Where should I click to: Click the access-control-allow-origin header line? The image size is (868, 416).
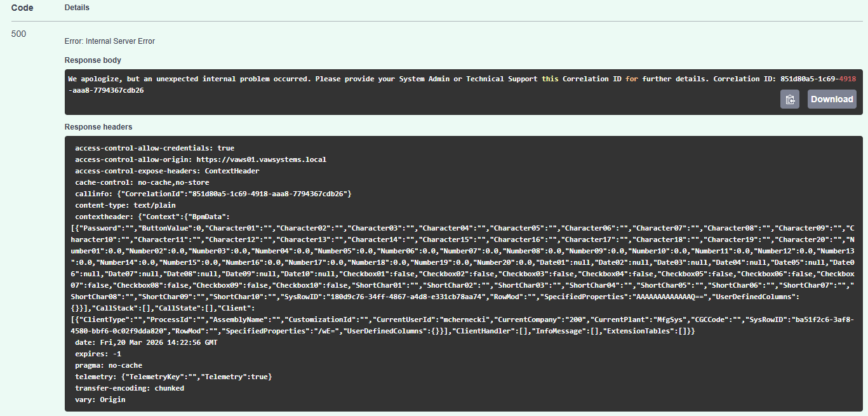pyautogui.click(x=201, y=159)
